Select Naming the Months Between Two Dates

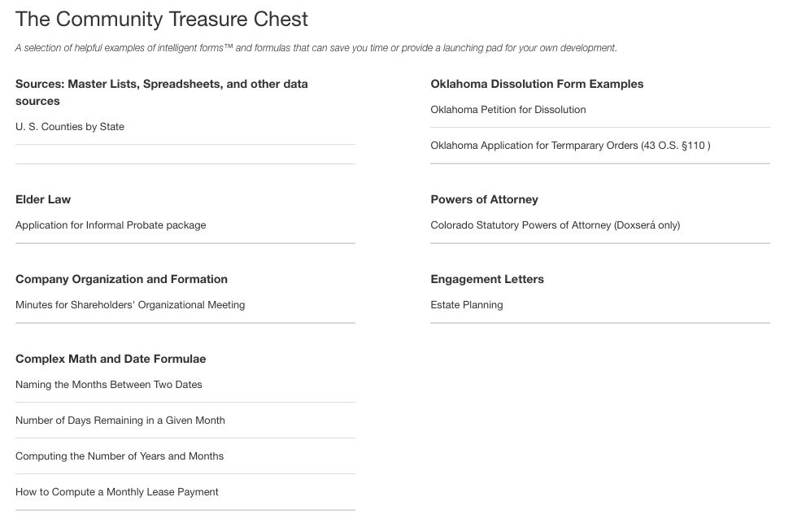(x=108, y=385)
